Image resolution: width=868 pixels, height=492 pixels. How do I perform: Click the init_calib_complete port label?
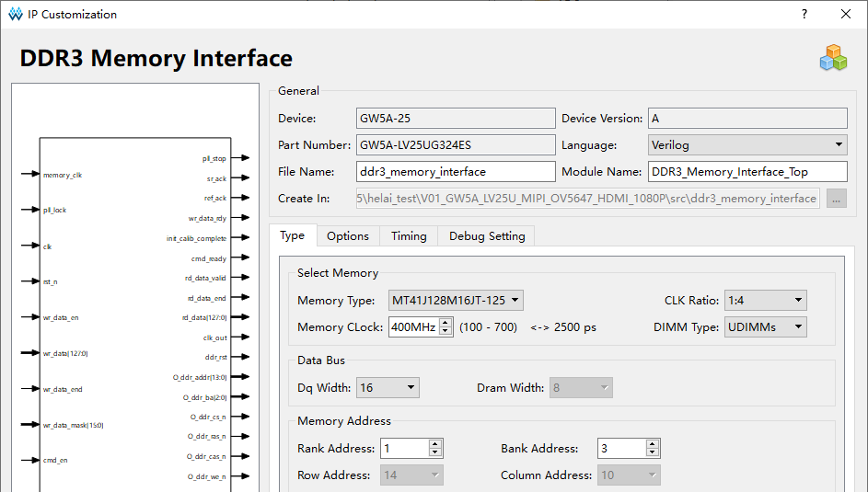pyautogui.click(x=196, y=238)
